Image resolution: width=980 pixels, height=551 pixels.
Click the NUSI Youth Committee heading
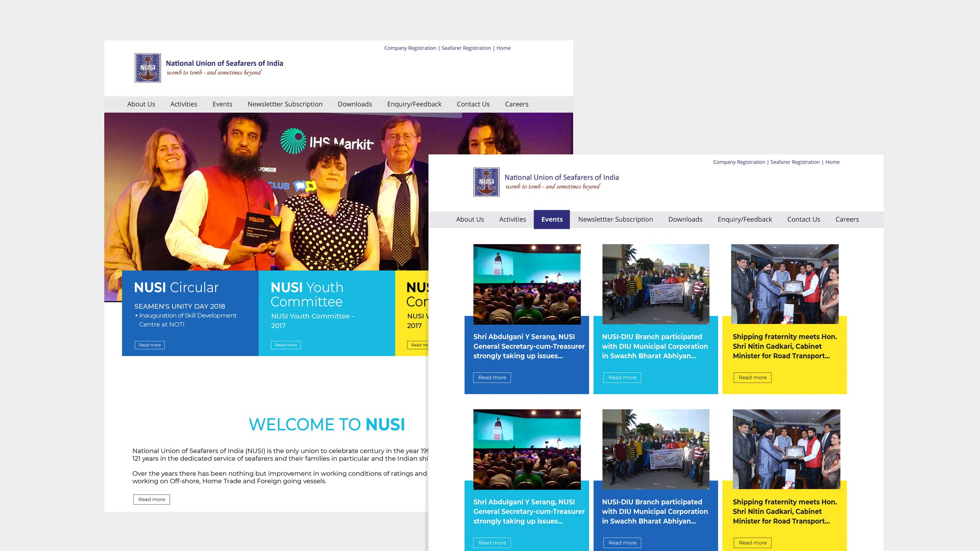307,295
